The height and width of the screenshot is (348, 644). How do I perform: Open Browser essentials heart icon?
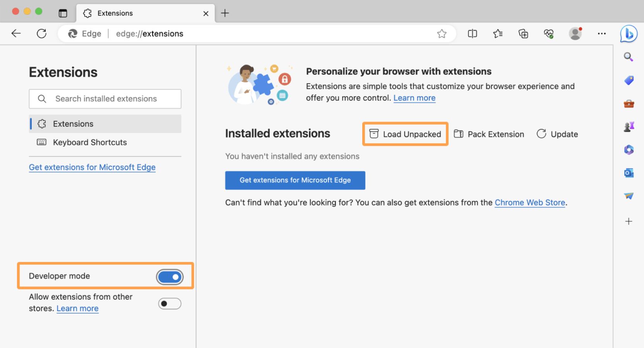tap(549, 34)
